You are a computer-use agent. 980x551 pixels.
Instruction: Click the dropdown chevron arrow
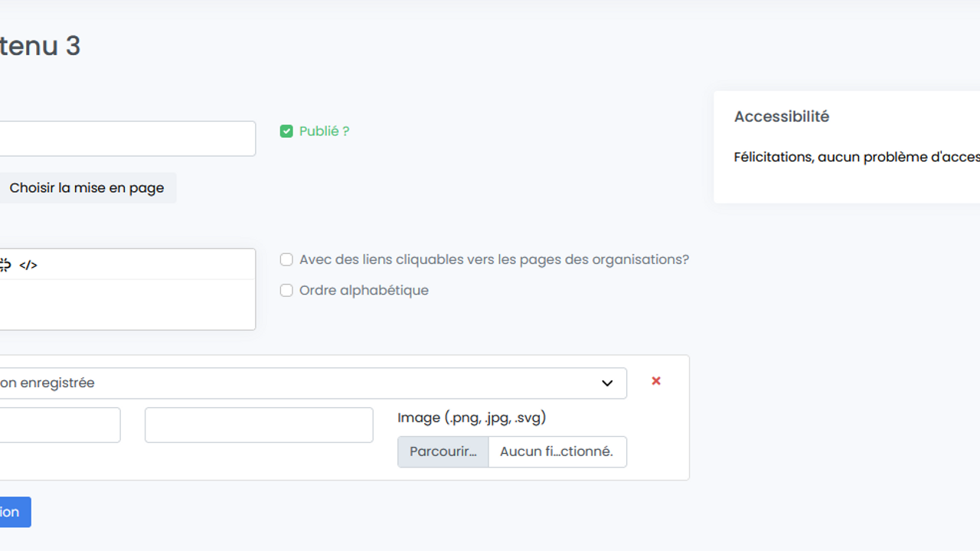click(607, 383)
